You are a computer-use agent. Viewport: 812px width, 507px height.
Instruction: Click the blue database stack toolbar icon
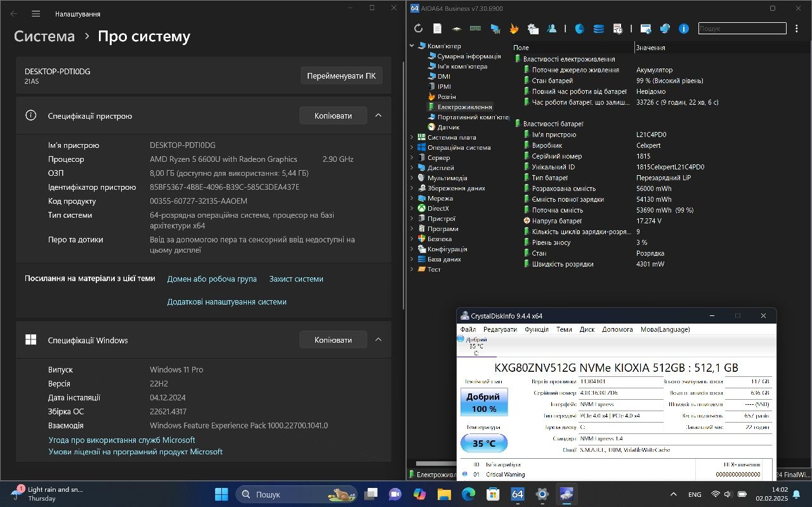tap(598, 29)
